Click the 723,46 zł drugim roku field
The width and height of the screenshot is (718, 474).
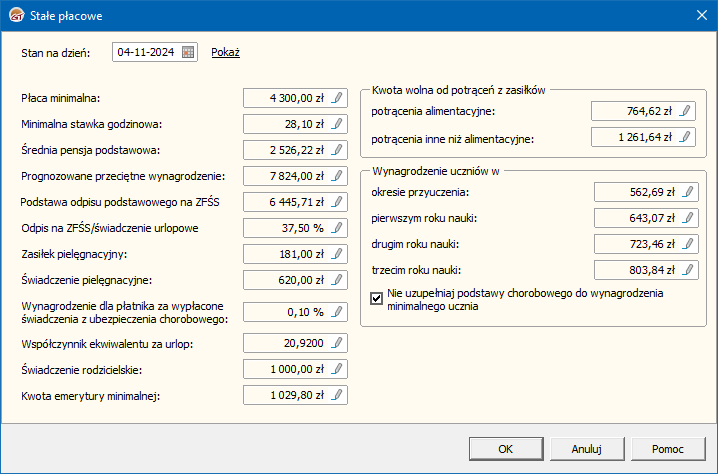pos(646,244)
